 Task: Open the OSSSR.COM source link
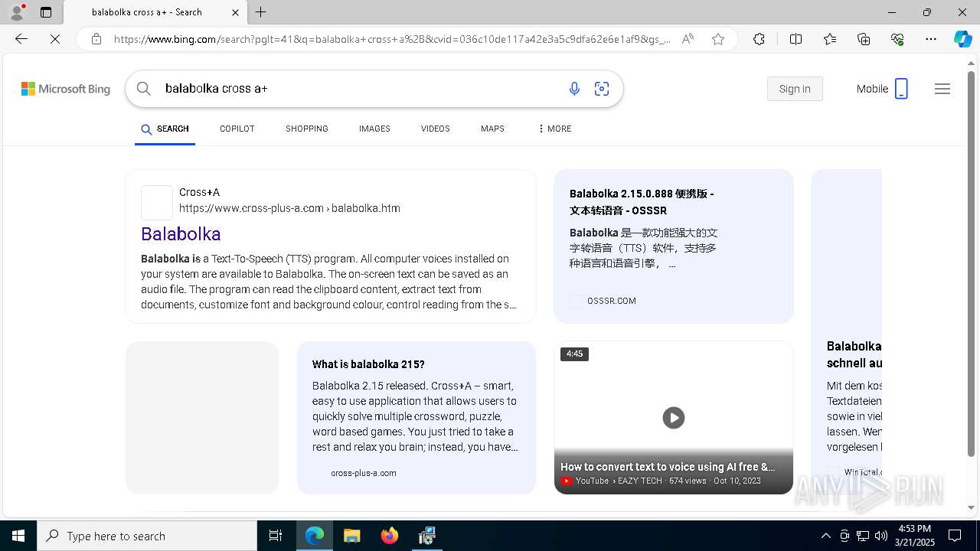(611, 301)
